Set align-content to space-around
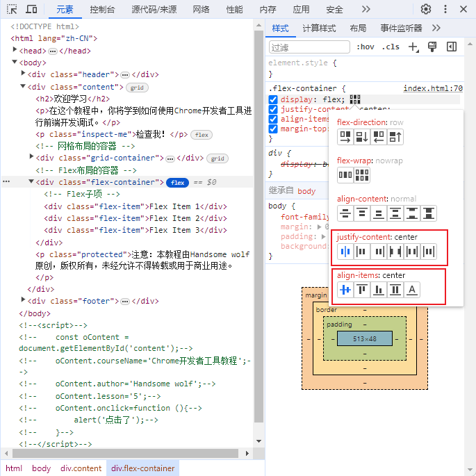The width and height of the screenshot is (476, 476). click(x=395, y=213)
